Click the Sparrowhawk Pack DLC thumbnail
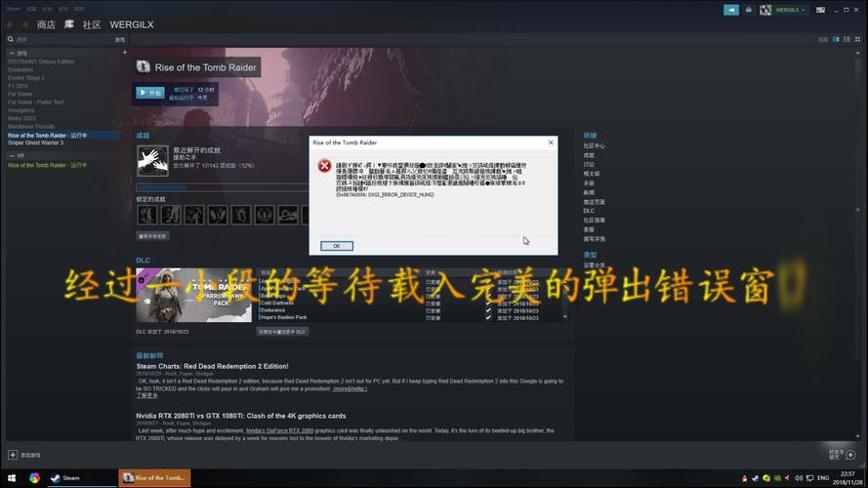Image resolution: width=868 pixels, height=488 pixels. tap(193, 295)
